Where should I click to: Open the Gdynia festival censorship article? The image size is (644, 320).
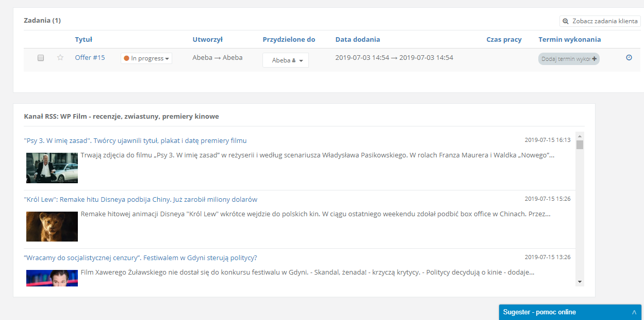(140, 258)
